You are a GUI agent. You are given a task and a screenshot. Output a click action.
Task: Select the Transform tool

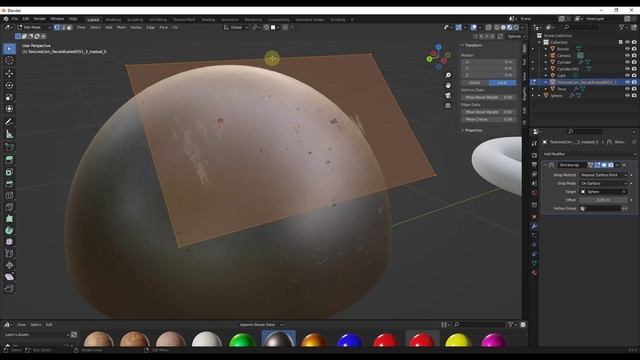click(9, 109)
